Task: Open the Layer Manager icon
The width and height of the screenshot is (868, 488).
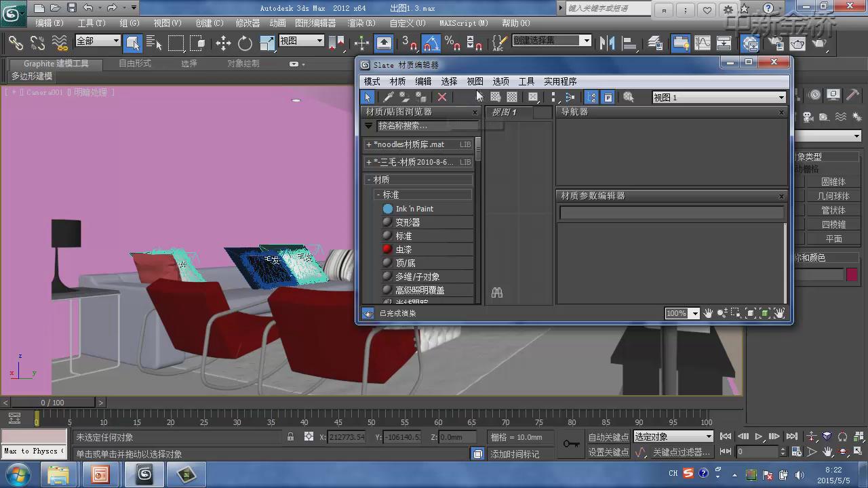Action: pos(655,43)
